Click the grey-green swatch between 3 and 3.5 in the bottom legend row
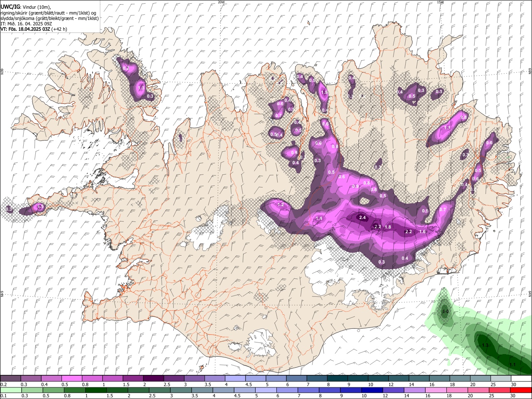The width and height of the screenshot is (532, 399). (x=180, y=390)
